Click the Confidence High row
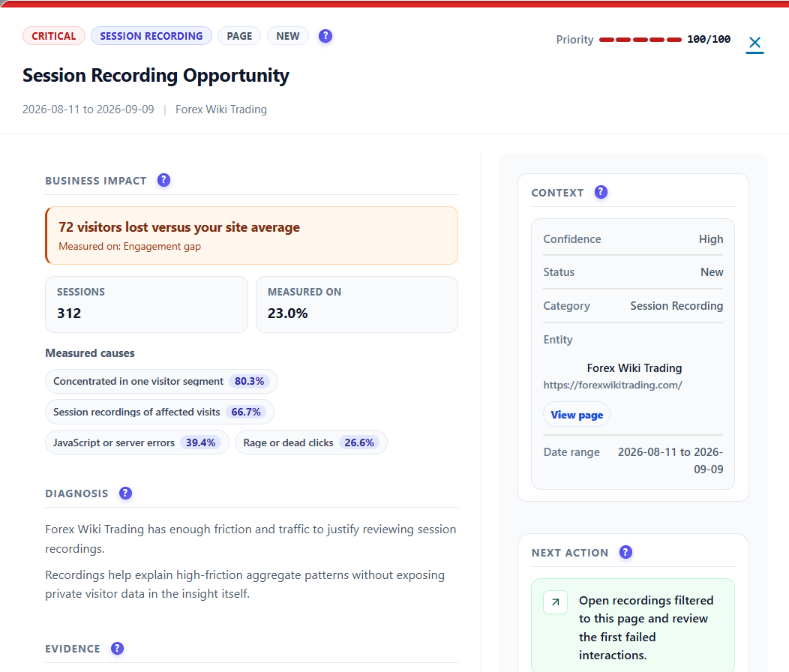The image size is (789, 672). click(x=633, y=239)
